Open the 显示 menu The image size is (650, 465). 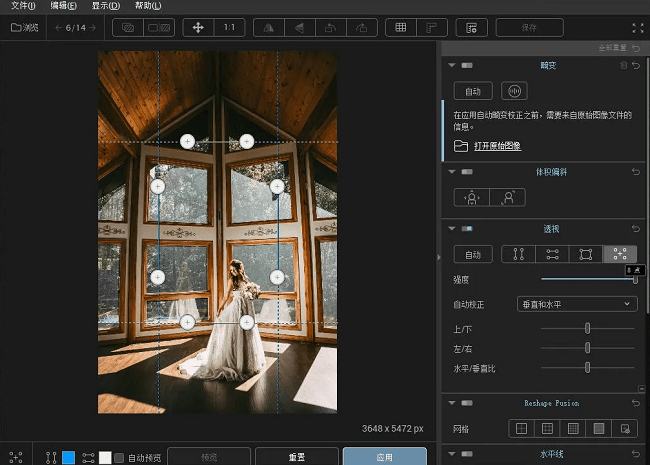105,6
